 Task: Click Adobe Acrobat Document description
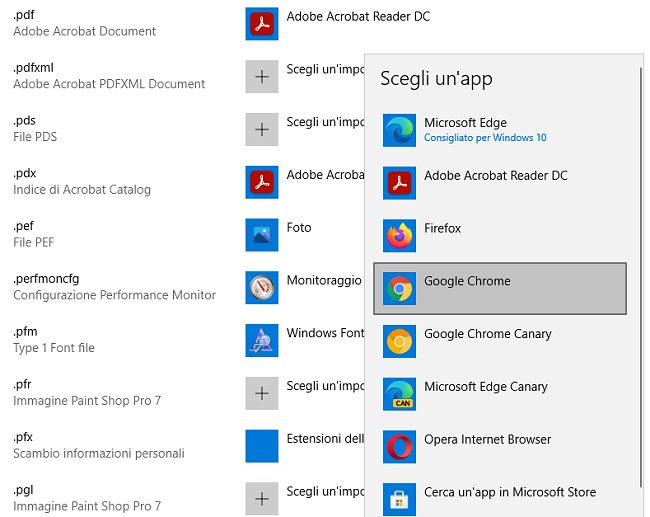click(x=85, y=31)
